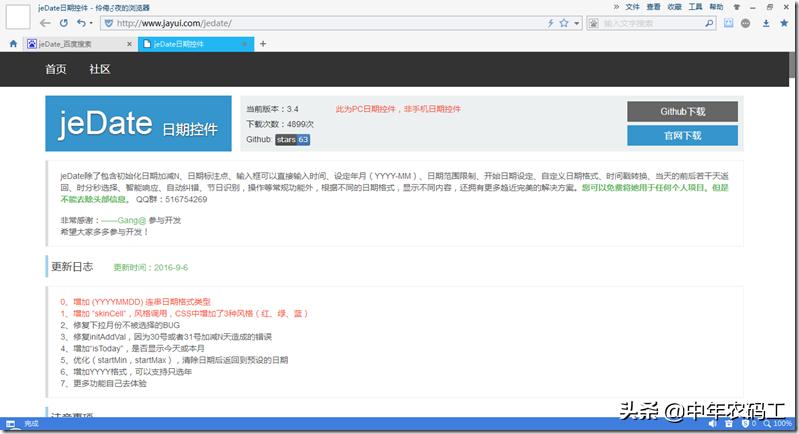
Task: Click the lightning speed-mode icon
Action: (551, 23)
